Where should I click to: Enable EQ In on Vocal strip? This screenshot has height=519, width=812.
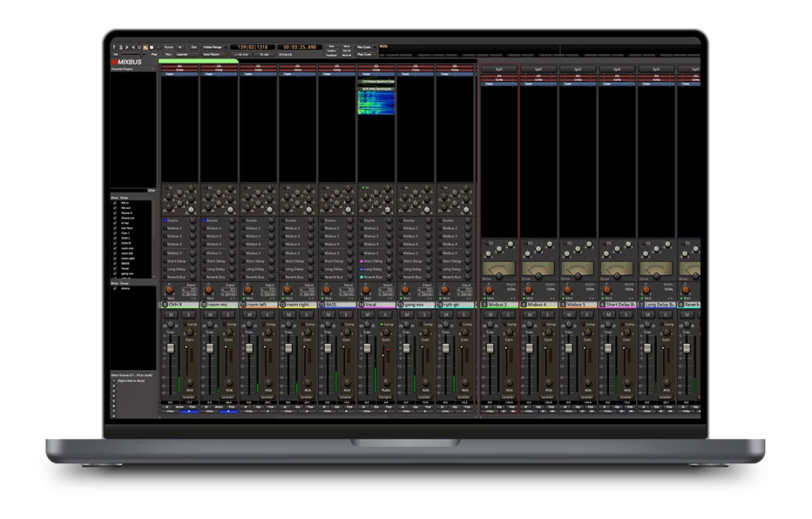(x=365, y=187)
